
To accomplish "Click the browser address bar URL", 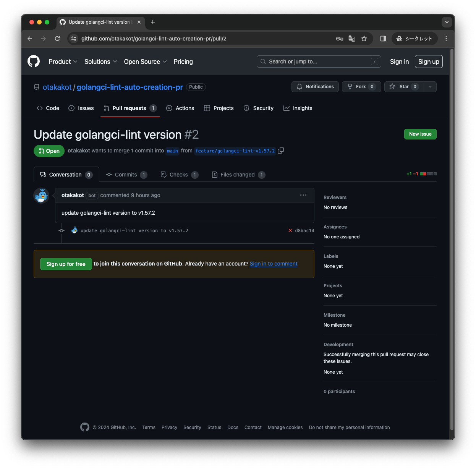I will pos(154,39).
